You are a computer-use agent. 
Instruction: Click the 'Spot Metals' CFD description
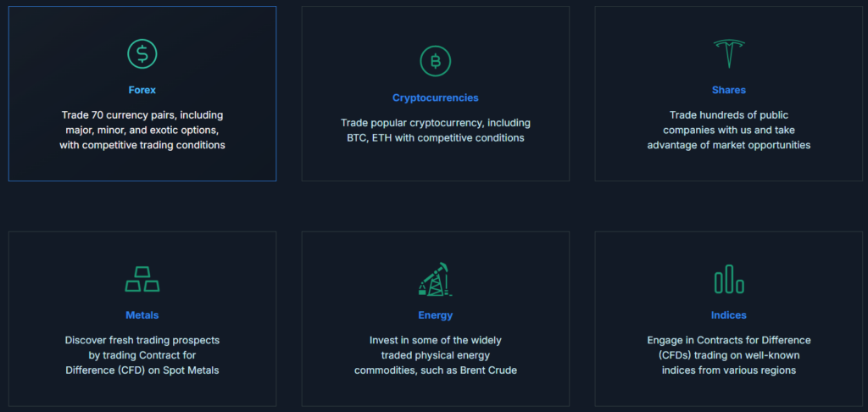tap(142, 355)
